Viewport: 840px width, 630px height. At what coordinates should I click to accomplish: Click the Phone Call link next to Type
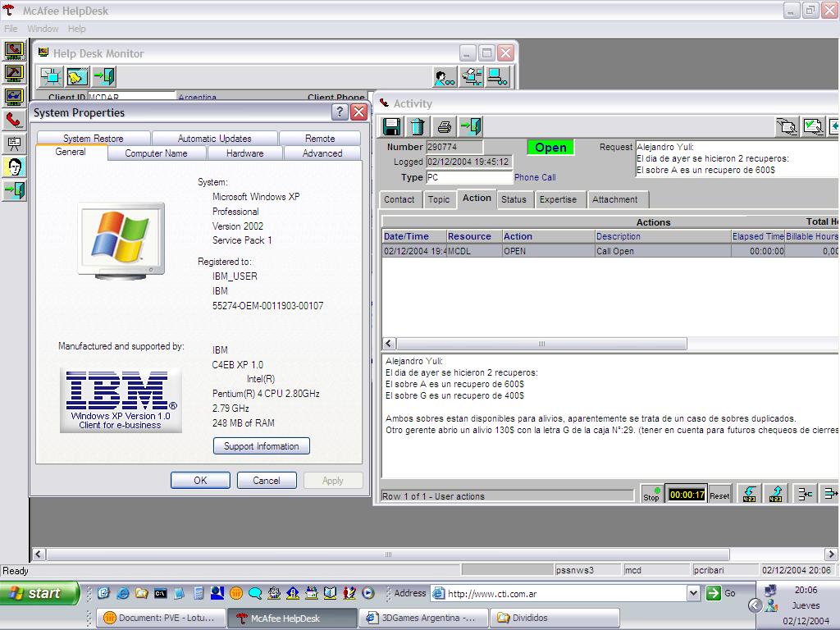535,177
